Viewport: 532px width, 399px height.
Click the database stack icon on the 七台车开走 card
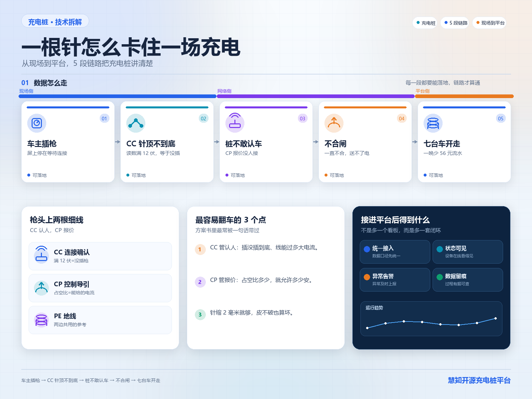pyautogui.click(x=433, y=123)
